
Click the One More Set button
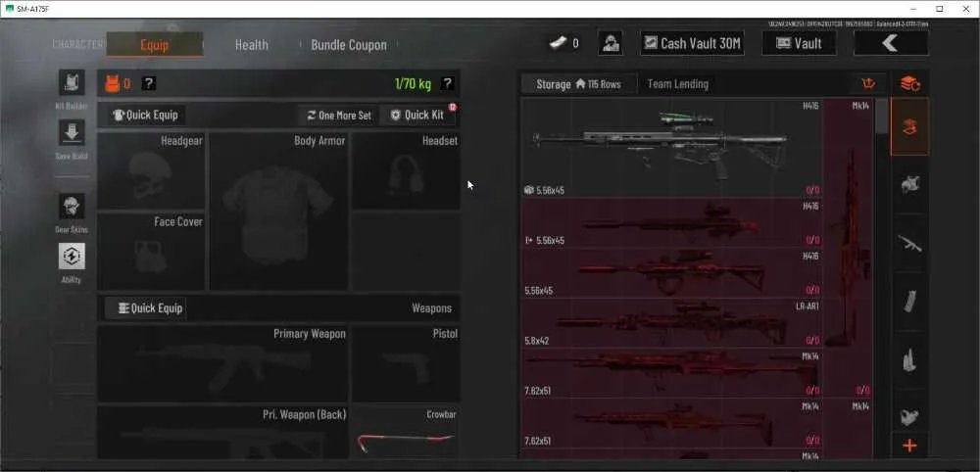tap(339, 115)
